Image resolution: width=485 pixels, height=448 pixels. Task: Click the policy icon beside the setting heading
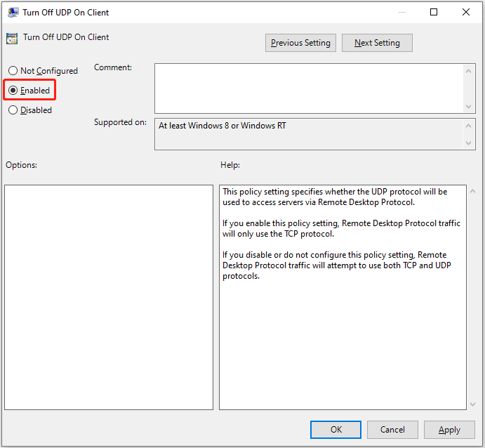click(12, 39)
